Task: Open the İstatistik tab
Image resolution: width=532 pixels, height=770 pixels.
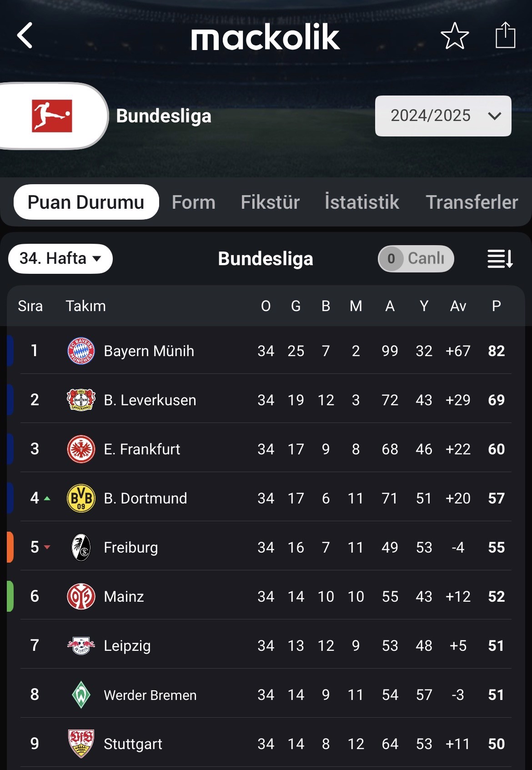Action: point(362,202)
